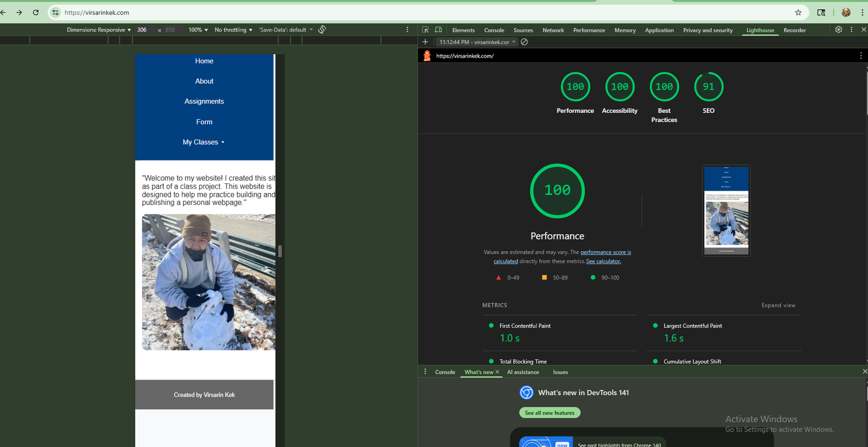
Task: Start a new Lighthouse report with plus icon
Action: click(425, 42)
